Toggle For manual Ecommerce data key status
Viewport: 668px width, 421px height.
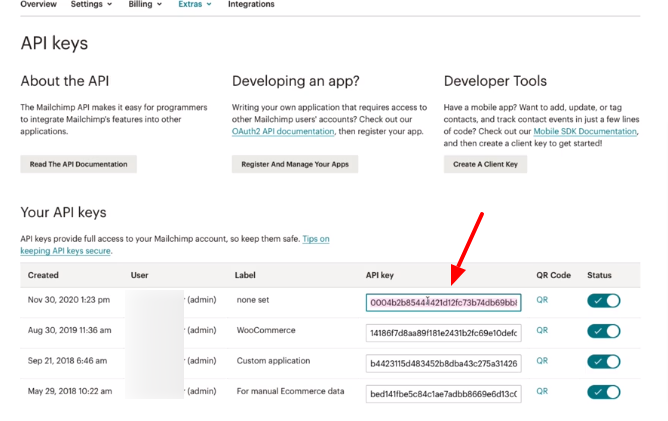pyautogui.click(x=604, y=392)
